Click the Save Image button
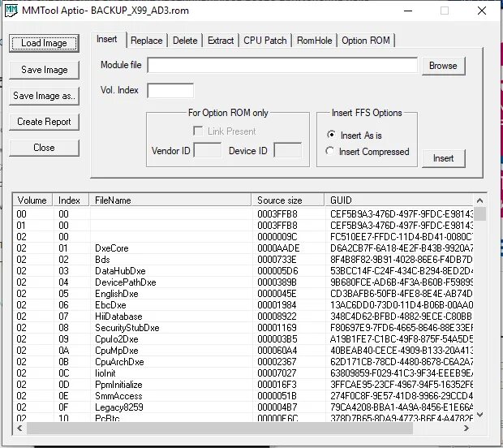This screenshot has height=448, width=503. (44, 70)
